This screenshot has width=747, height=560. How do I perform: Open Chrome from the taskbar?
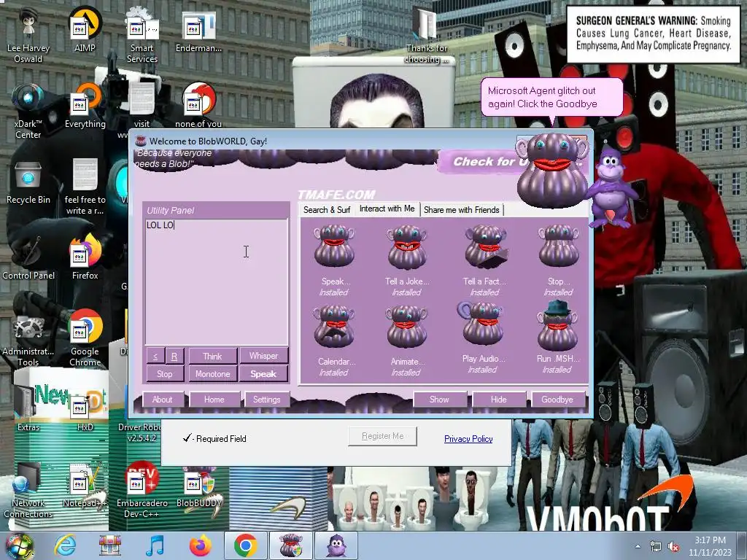tap(245, 545)
